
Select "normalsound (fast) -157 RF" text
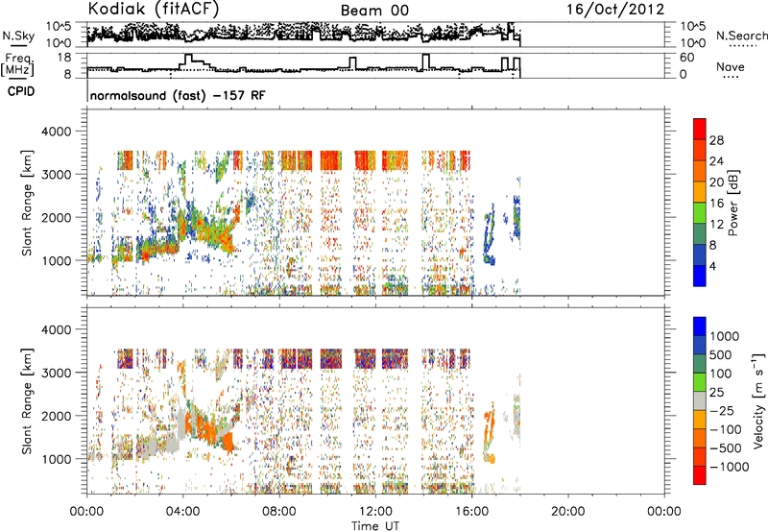178,95
